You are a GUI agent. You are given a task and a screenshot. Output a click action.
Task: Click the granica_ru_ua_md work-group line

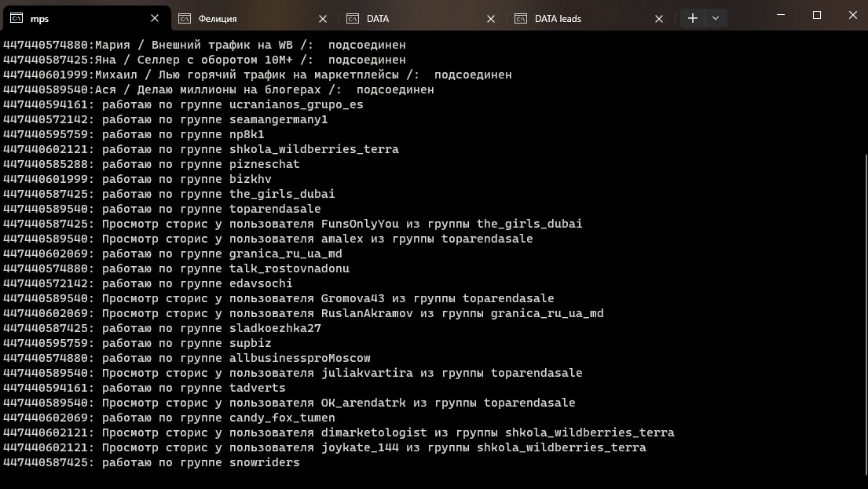click(173, 254)
